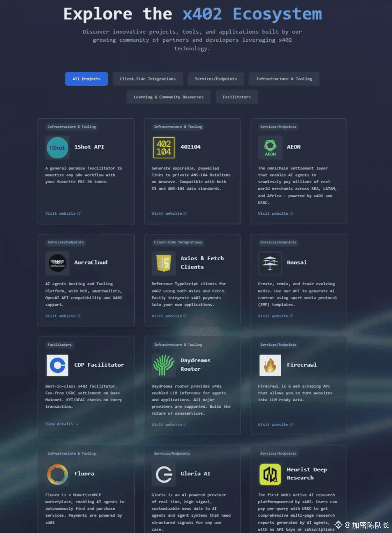
Task: Click the 1Shot API logo icon
Action: (x=57, y=148)
